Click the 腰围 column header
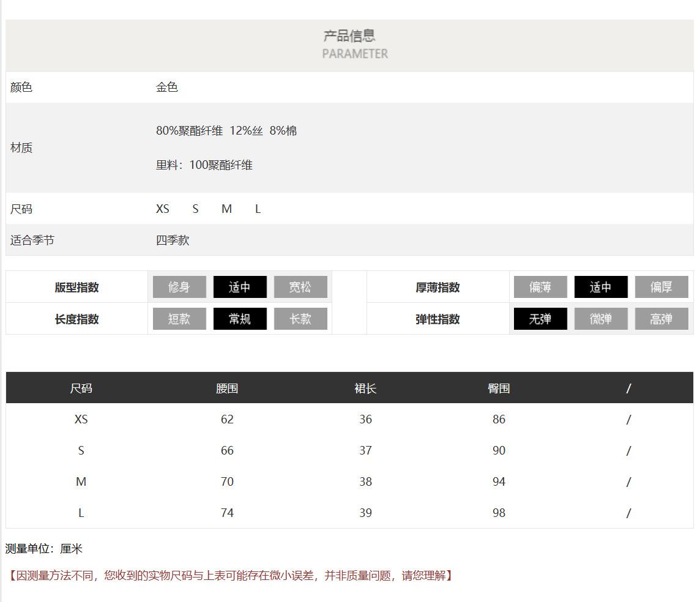 point(227,388)
